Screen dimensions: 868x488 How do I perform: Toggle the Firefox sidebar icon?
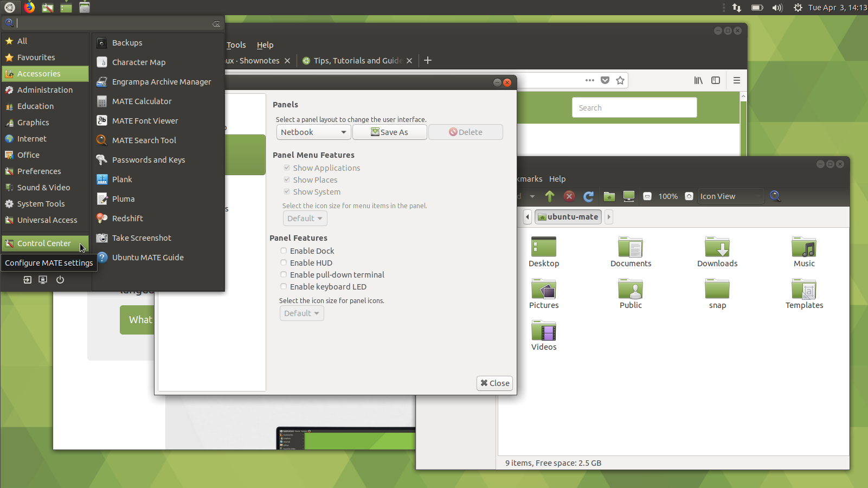click(x=716, y=80)
